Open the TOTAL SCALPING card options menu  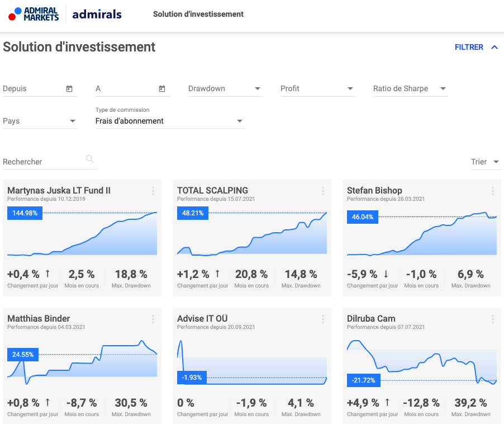coord(322,191)
